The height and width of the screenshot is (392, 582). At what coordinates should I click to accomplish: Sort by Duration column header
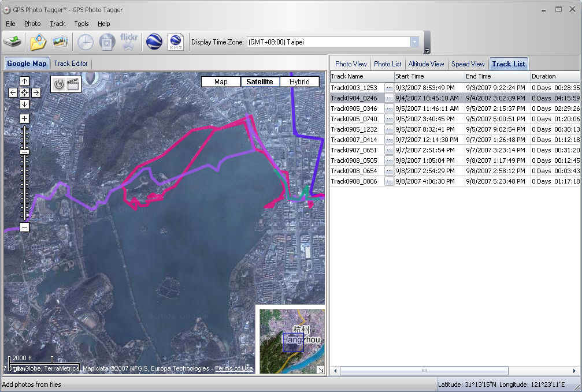(x=555, y=76)
